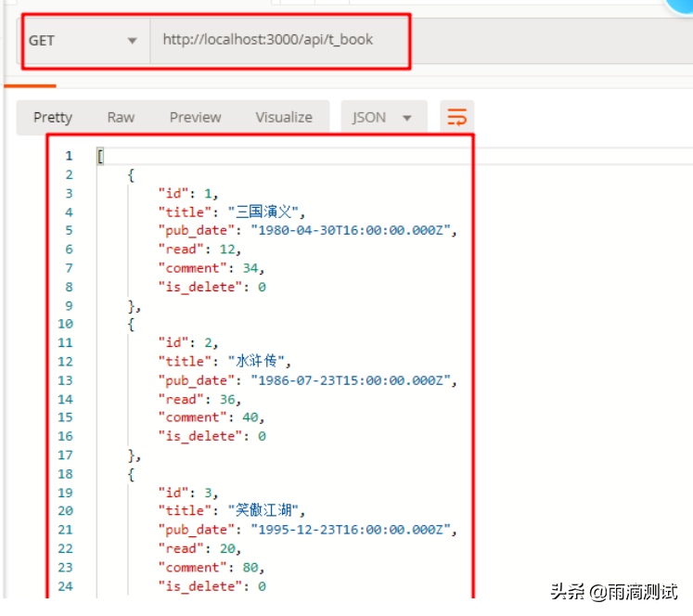Click the opening bracket on line 1

tap(100, 156)
